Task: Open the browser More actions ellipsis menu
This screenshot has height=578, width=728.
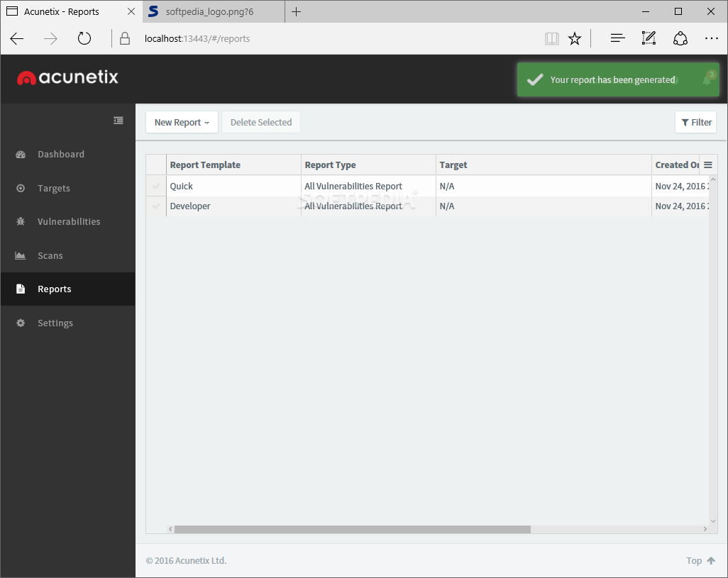Action: coord(711,38)
